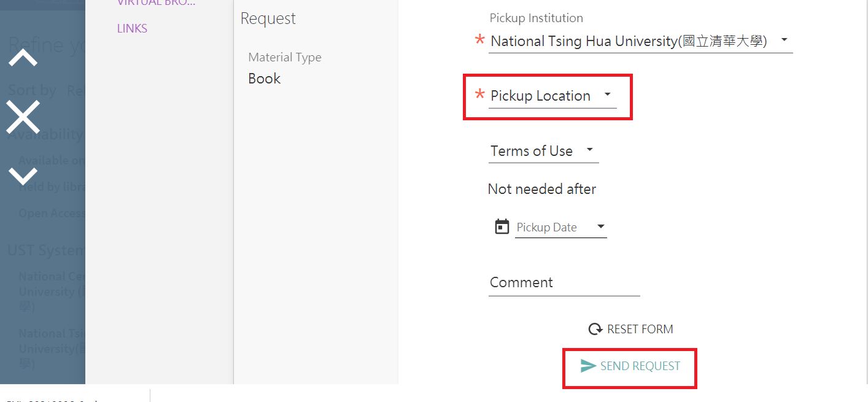Click the paper plane send icon
The width and height of the screenshot is (868, 402).
coord(588,366)
